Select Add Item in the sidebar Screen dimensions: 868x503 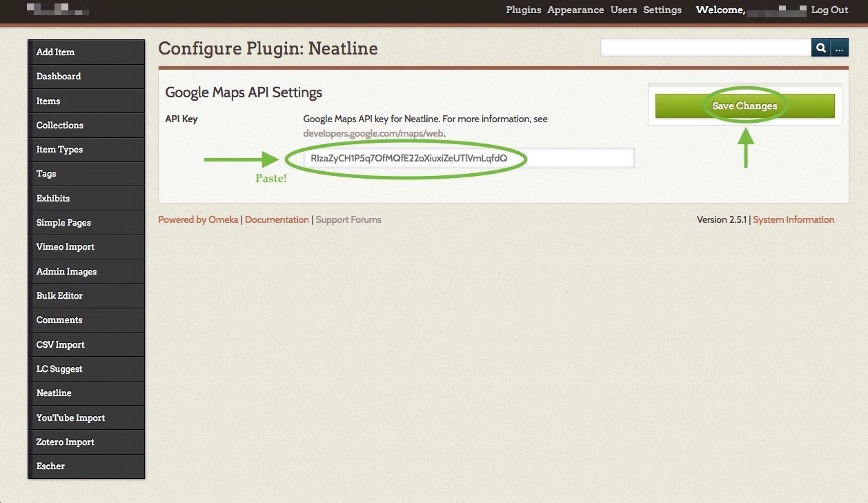[86, 52]
